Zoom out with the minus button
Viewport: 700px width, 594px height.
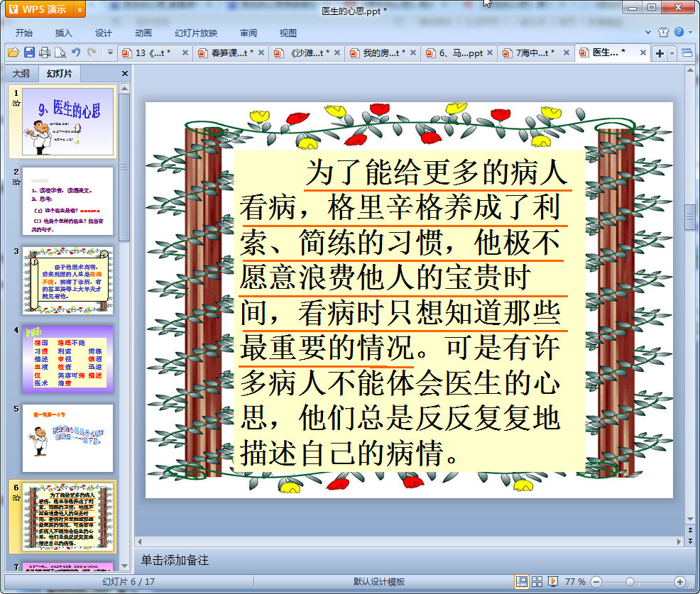[x=596, y=582]
